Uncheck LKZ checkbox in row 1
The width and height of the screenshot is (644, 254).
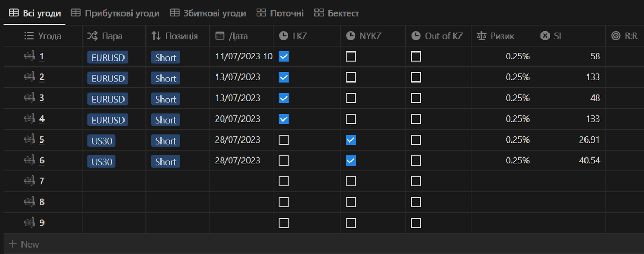tap(284, 56)
